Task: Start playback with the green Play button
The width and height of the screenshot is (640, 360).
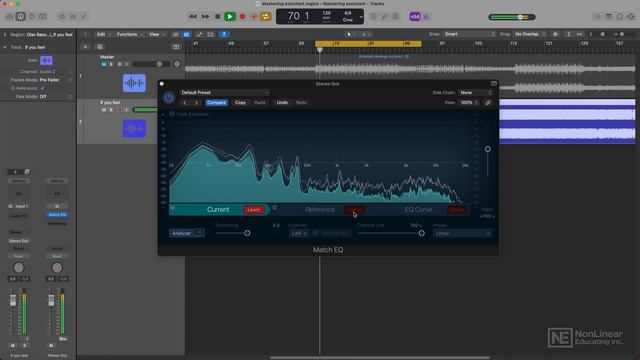Action: click(230, 17)
